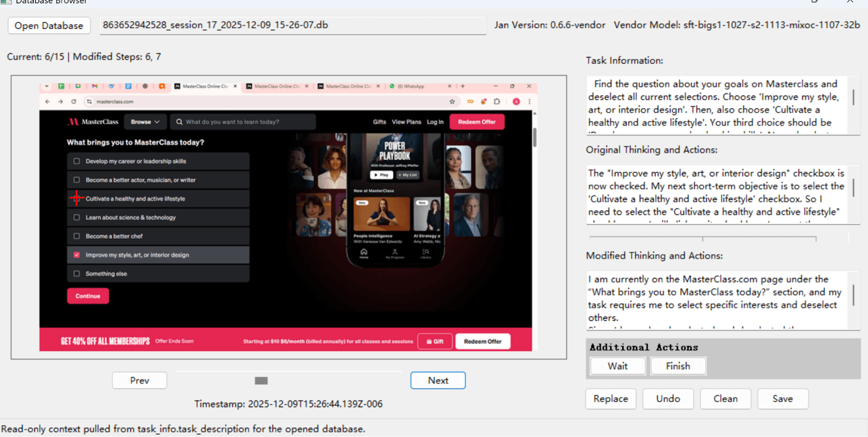Viewport: 868px width, 437px height.
Task: Open the tab search dropdown arrow
Action: (47, 86)
